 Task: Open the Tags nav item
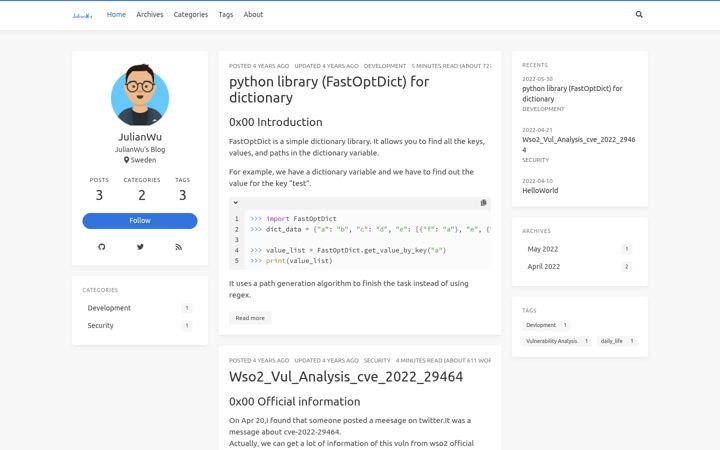pyautogui.click(x=225, y=15)
